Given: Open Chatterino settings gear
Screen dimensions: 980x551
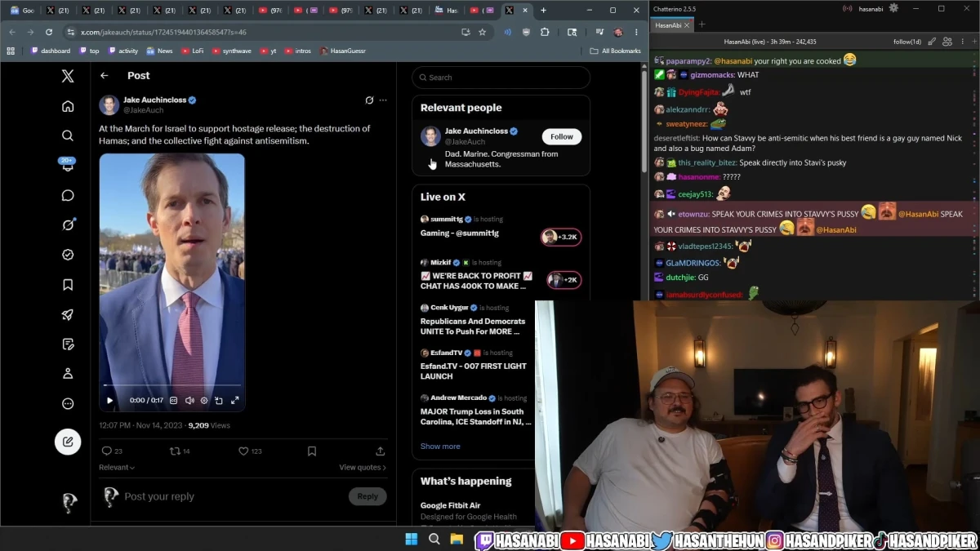Looking at the screenshot, I should tap(893, 8).
